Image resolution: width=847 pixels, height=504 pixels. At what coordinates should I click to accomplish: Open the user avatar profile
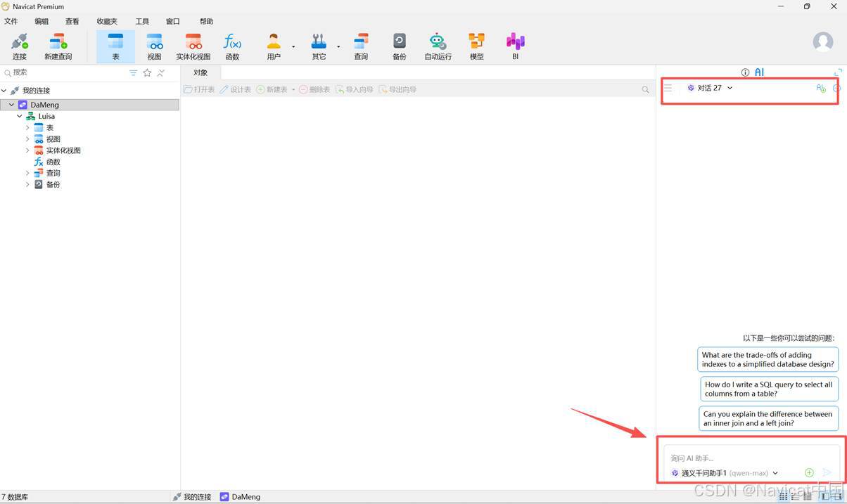822,41
